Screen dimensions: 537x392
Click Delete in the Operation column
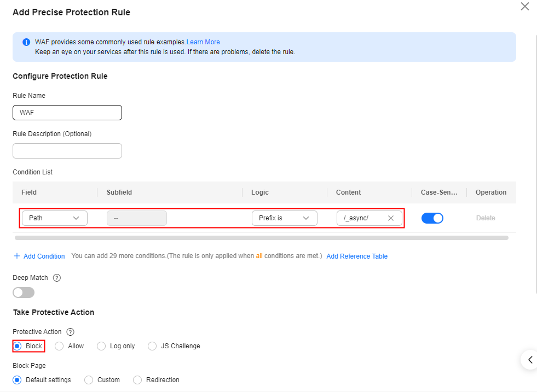coord(486,218)
